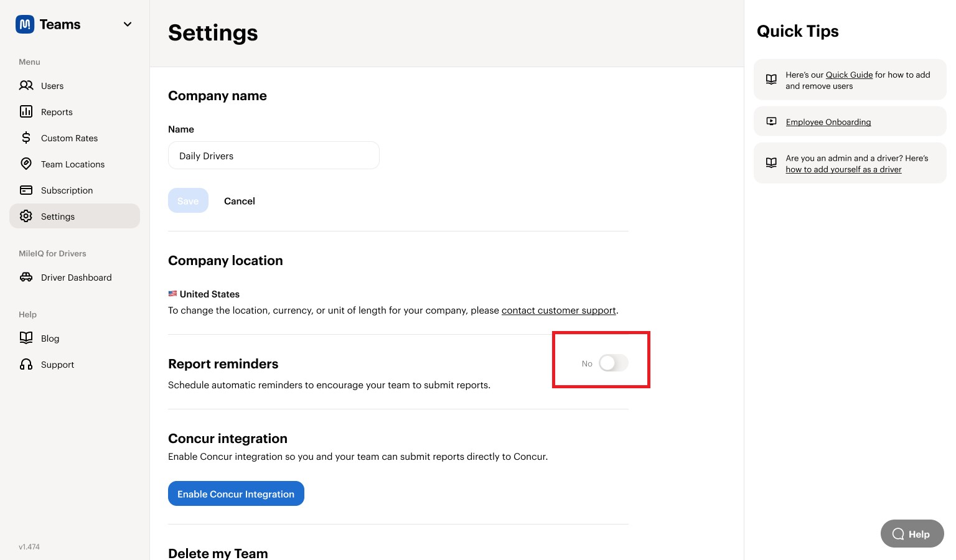Click the Blog book icon
This screenshot has height=560, width=956.
click(26, 338)
